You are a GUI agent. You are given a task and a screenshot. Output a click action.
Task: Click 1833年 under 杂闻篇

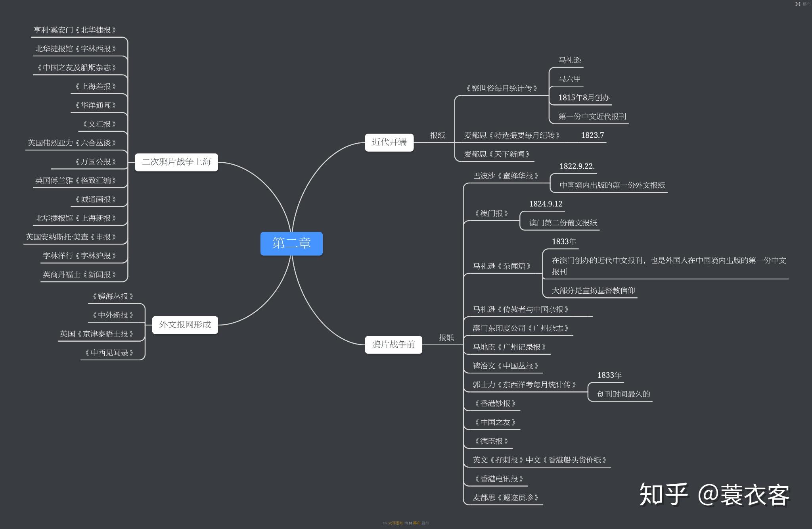(564, 242)
